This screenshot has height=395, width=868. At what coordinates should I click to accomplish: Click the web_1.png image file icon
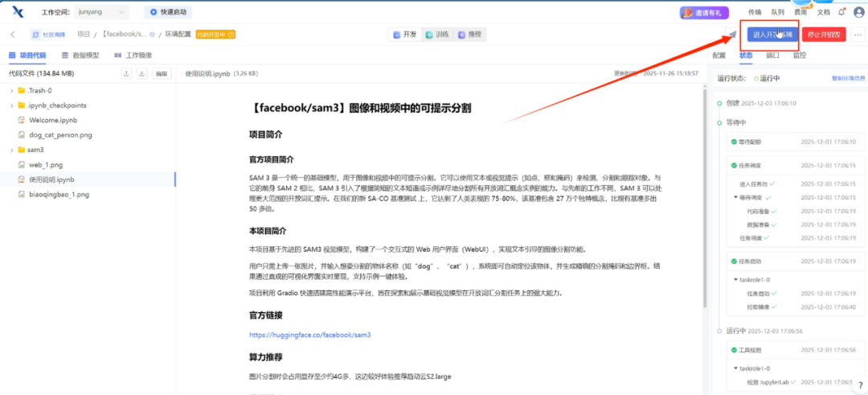click(x=22, y=165)
